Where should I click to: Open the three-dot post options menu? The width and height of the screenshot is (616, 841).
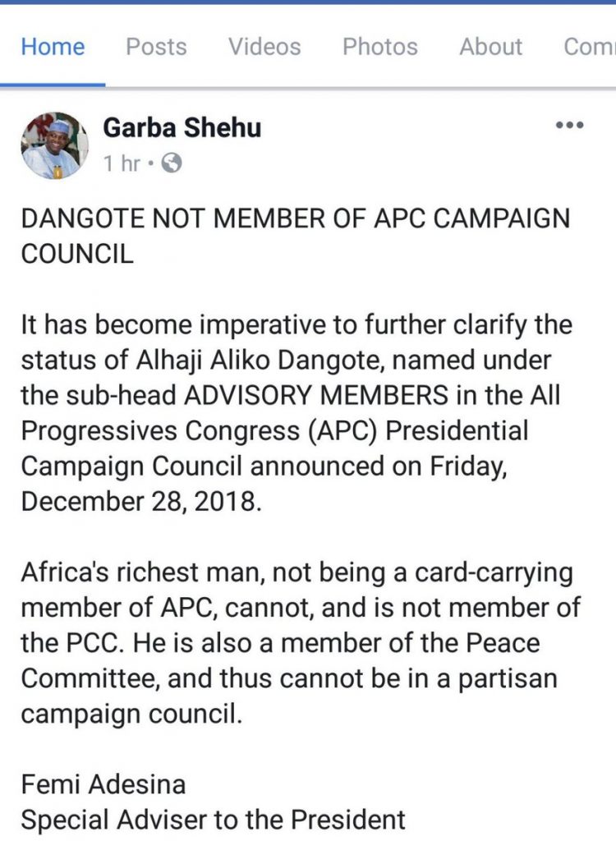coord(569,126)
